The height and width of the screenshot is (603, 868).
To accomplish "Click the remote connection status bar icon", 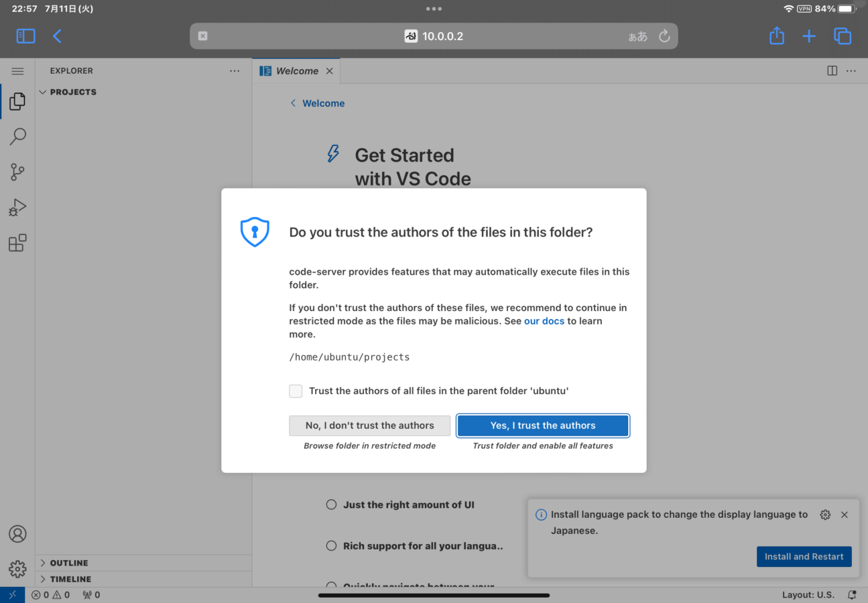I will click(12, 595).
